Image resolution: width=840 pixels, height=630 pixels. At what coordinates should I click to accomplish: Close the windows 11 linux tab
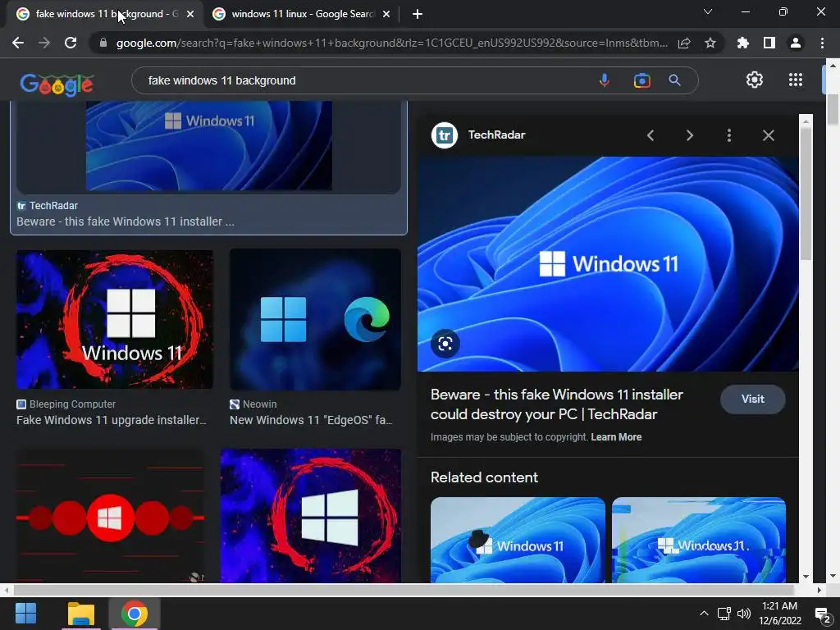coord(386,14)
